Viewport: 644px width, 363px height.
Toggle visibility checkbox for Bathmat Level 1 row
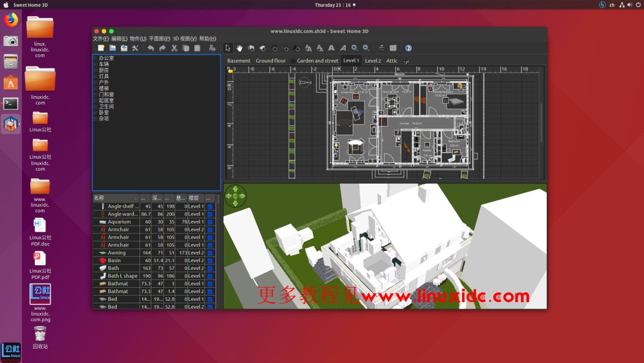tap(210, 284)
